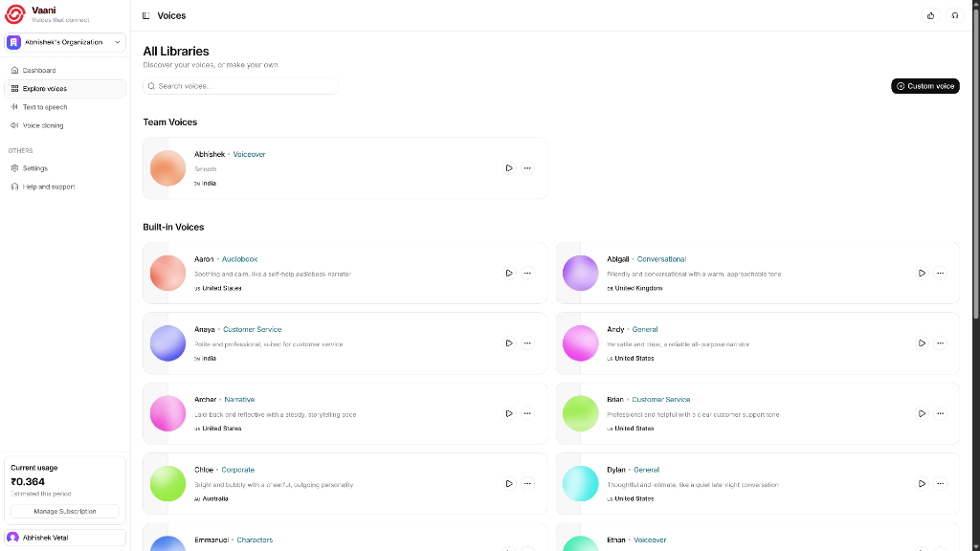The height and width of the screenshot is (551, 980).
Task: Click the Voiceover tag on Ethan
Action: tap(650, 540)
